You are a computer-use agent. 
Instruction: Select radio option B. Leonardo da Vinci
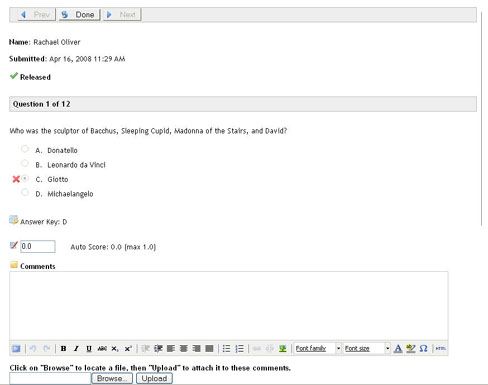(25, 163)
